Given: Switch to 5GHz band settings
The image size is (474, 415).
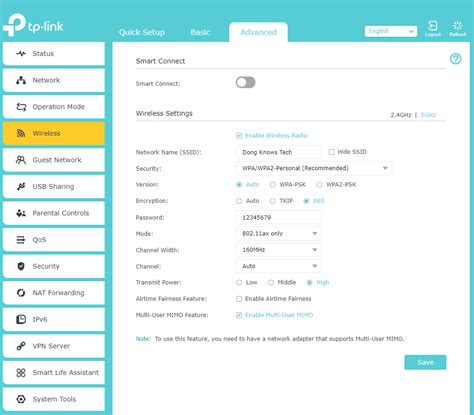Looking at the screenshot, I should pyautogui.click(x=428, y=115).
